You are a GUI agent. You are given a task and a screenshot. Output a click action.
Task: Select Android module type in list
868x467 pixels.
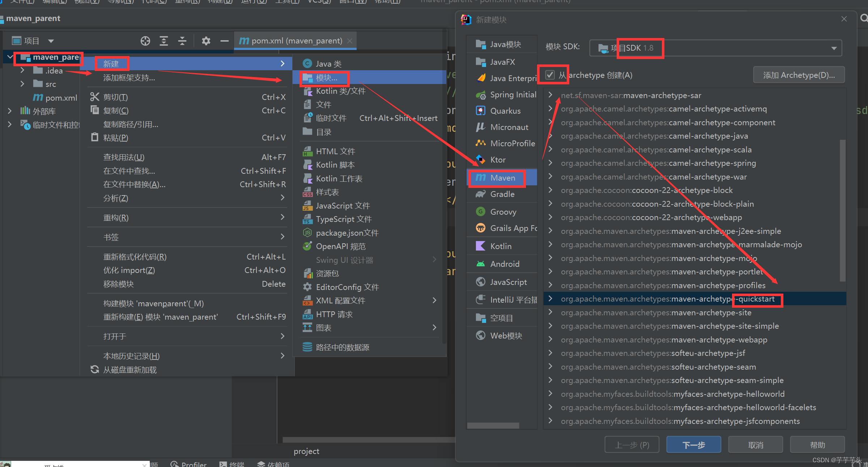(x=505, y=264)
